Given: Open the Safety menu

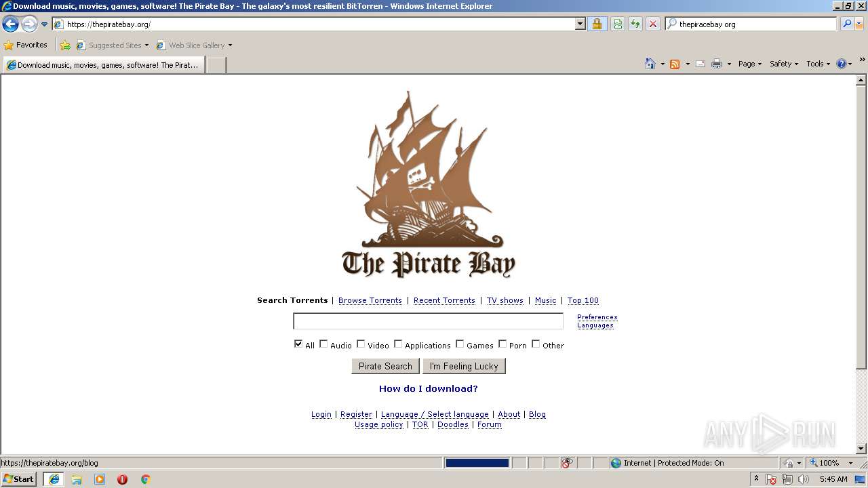Looking at the screenshot, I should [784, 64].
